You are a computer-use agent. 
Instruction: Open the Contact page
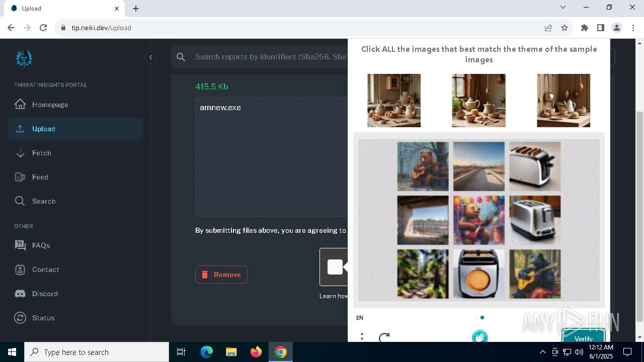(75, 269)
